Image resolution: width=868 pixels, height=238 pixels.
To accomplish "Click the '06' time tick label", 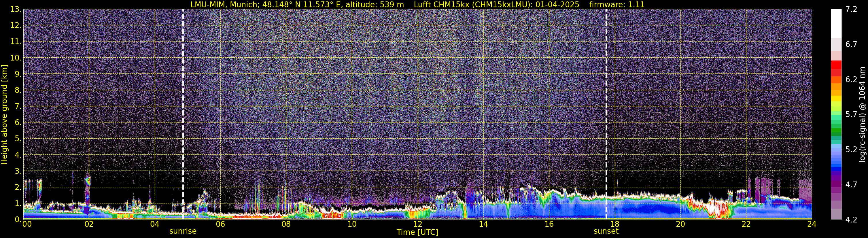I will 220,224.
